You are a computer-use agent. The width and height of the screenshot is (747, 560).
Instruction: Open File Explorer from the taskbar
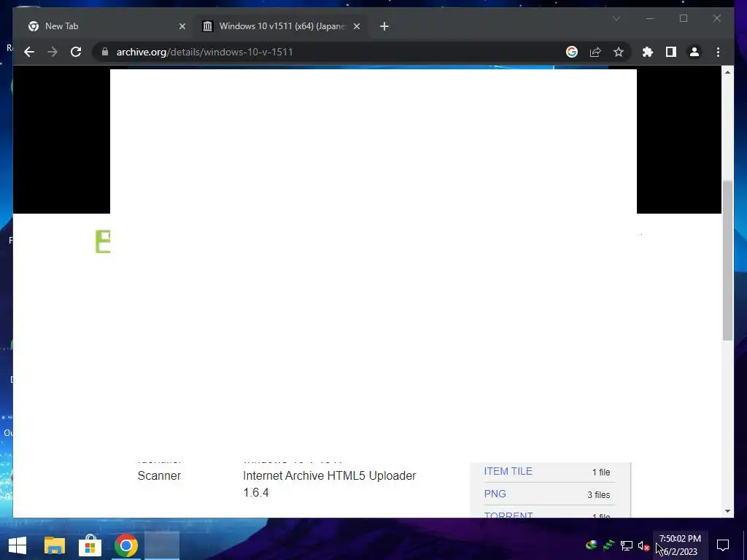54,545
